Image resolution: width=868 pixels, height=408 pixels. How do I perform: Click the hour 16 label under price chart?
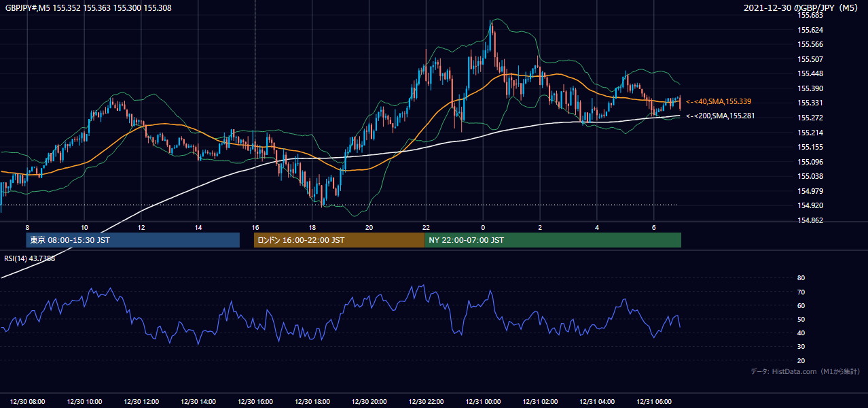(255, 227)
